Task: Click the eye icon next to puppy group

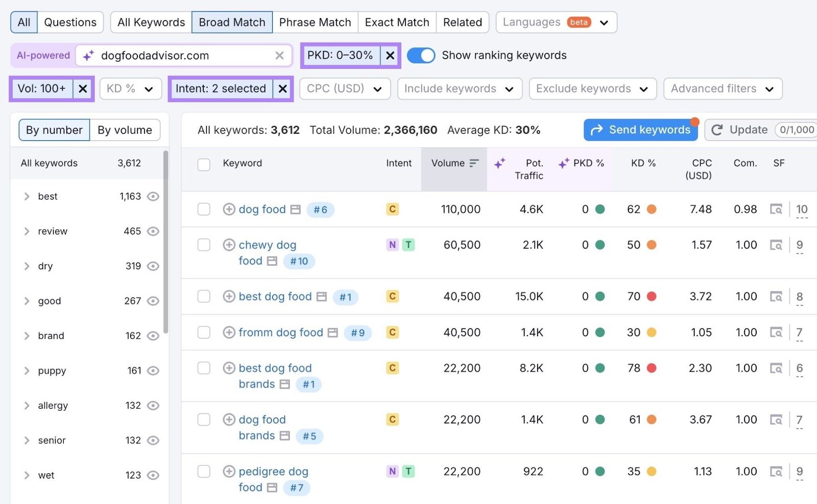Action: (x=153, y=370)
